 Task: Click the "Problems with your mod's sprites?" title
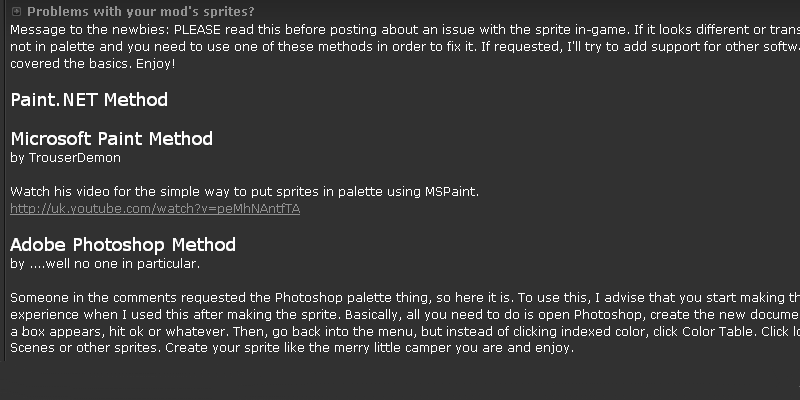(x=140, y=11)
